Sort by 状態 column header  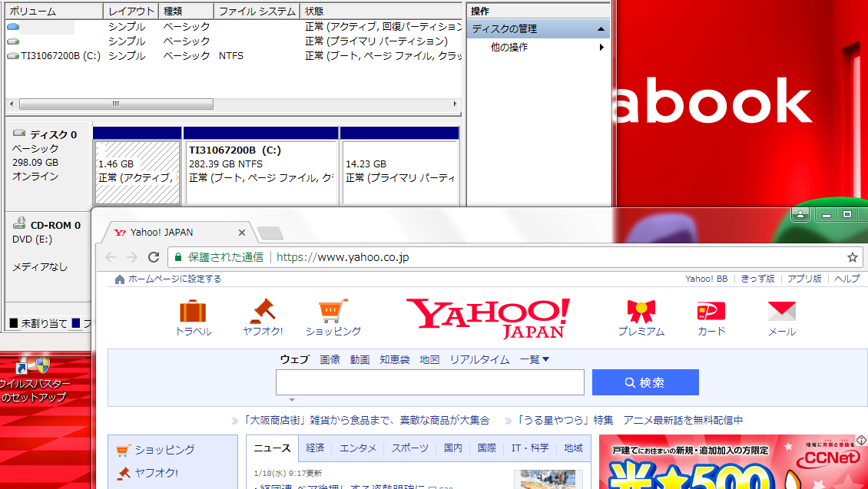tap(381, 11)
